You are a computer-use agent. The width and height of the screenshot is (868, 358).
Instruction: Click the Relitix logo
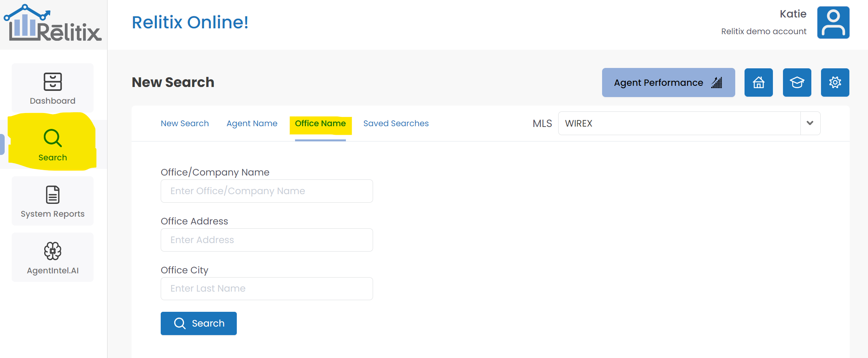coord(52,23)
